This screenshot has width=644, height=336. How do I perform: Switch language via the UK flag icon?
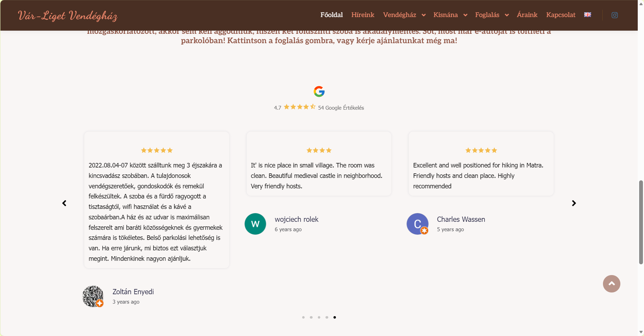(588, 15)
